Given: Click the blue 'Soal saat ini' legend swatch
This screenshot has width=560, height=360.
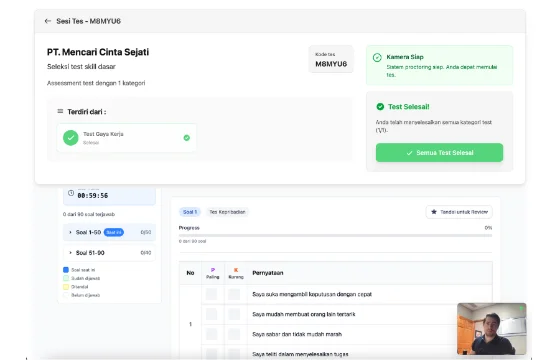Looking at the screenshot, I should point(66,270).
